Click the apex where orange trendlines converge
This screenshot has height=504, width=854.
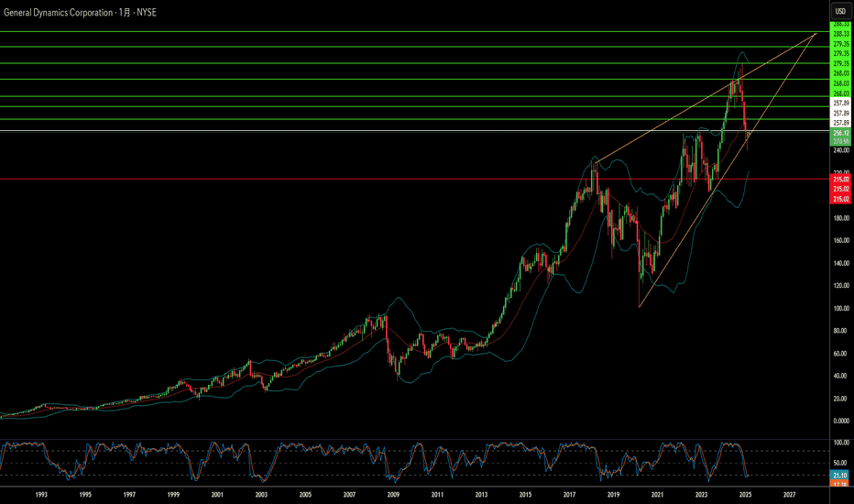pos(816,34)
